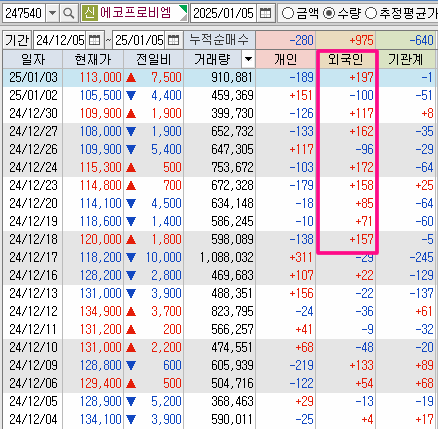Click the 개인 column header

tap(286, 59)
